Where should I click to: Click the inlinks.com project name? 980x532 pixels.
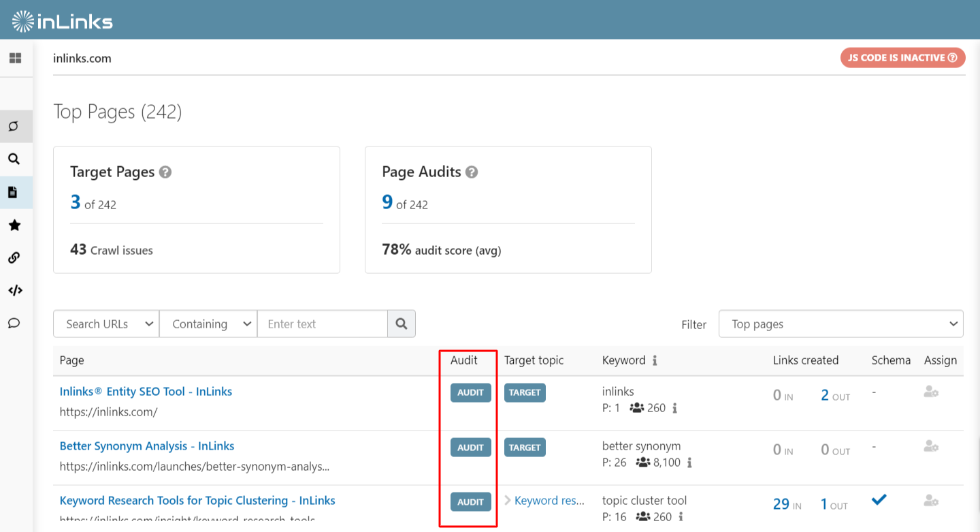click(x=82, y=59)
